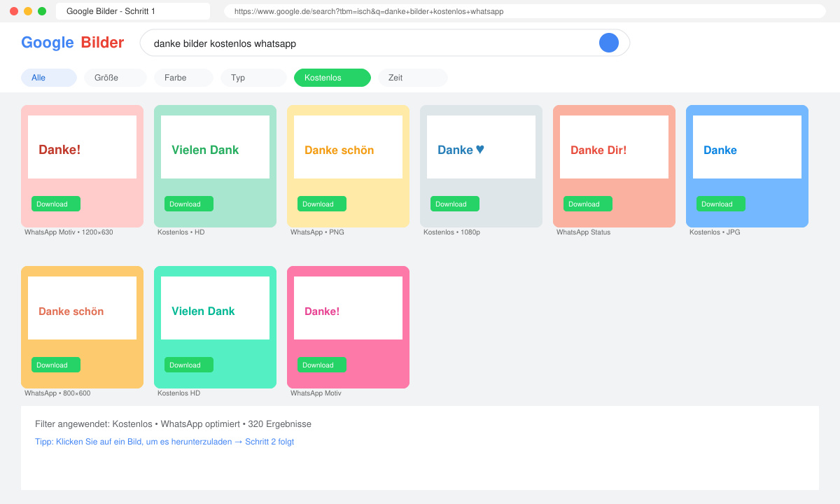The height and width of the screenshot is (504, 840).
Task: Download the 800×600 'Danke schön' image
Action: pyautogui.click(x=56, y=365)
